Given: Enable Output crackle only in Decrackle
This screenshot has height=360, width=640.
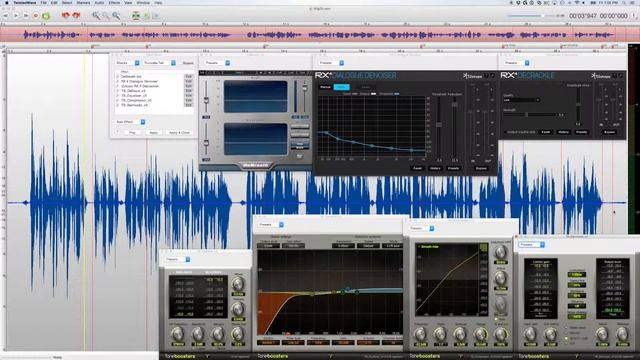Looking at the screenshot, I should point(505,132).
